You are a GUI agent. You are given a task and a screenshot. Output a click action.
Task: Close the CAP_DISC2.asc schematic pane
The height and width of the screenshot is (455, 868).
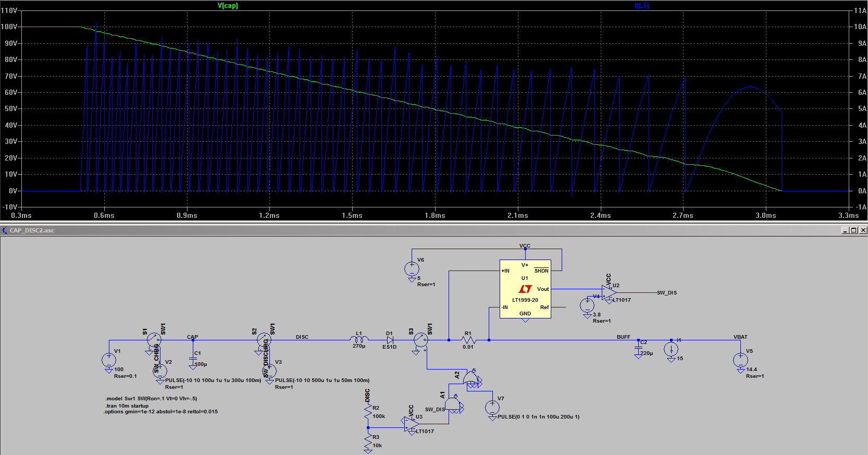tap(863, 230)
